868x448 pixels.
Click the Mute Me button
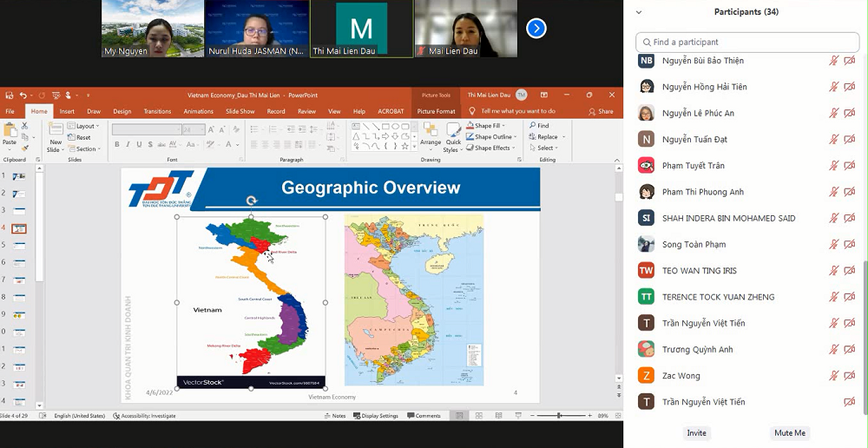(790, 433)
